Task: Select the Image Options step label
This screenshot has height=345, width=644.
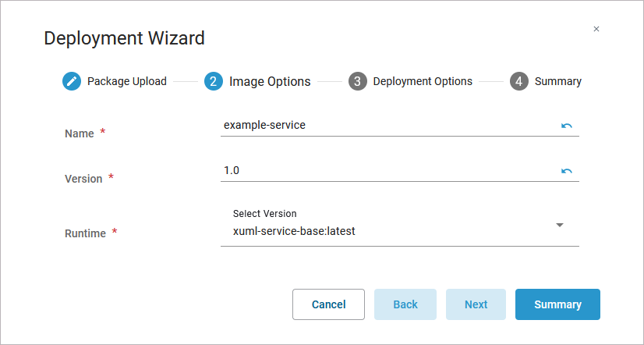Action: pyautogui.click(x=270, y=81)
